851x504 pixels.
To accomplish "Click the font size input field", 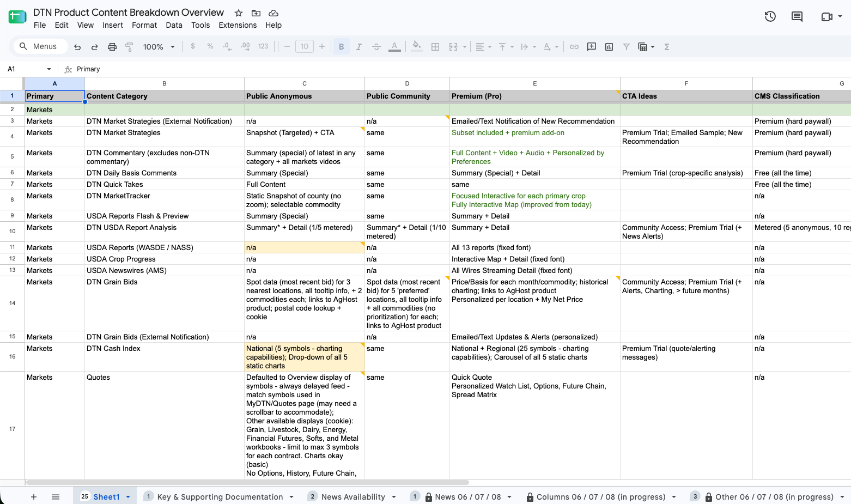I will 305,47.
